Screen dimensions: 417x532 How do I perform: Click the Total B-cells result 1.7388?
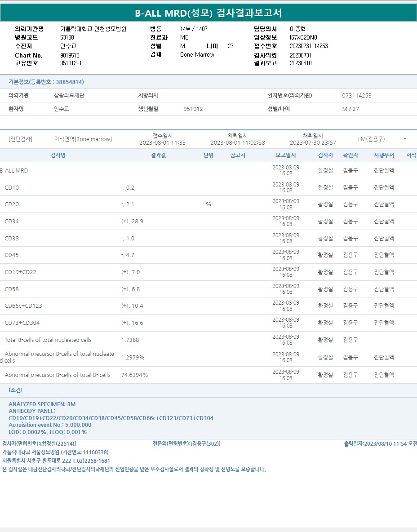(x=130, y=340)
